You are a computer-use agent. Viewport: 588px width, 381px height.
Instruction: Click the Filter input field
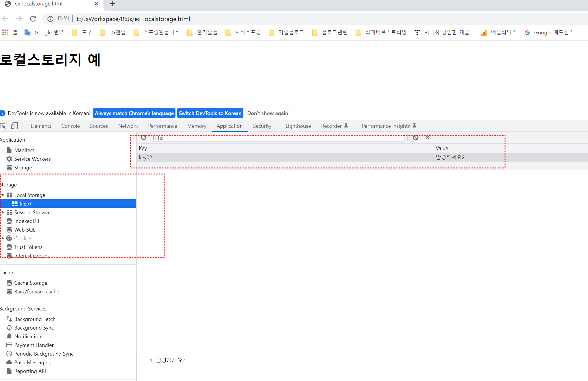click(x=278, y=138)
